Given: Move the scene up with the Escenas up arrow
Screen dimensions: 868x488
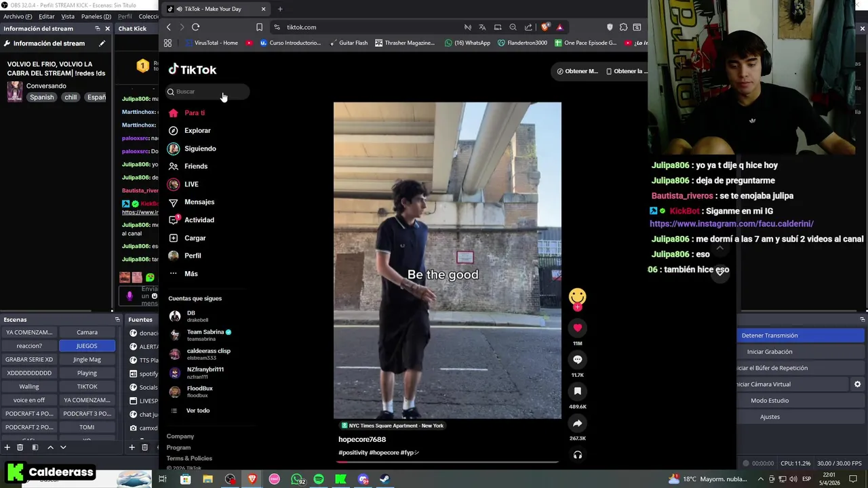Looking at the screenshot, I should [50, 447].
